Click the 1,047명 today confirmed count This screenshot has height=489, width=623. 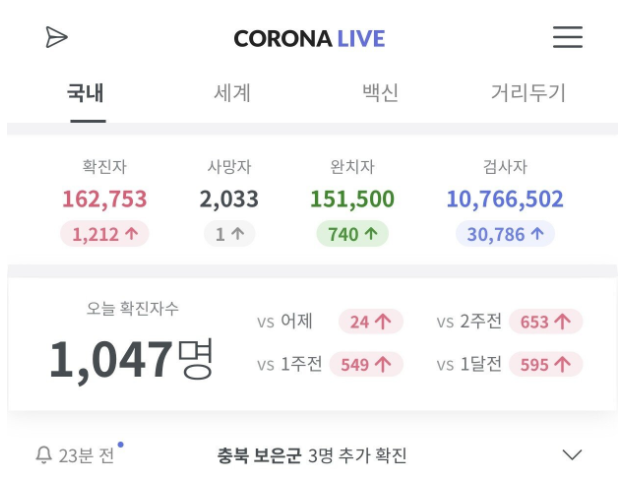tap(132, 360)
